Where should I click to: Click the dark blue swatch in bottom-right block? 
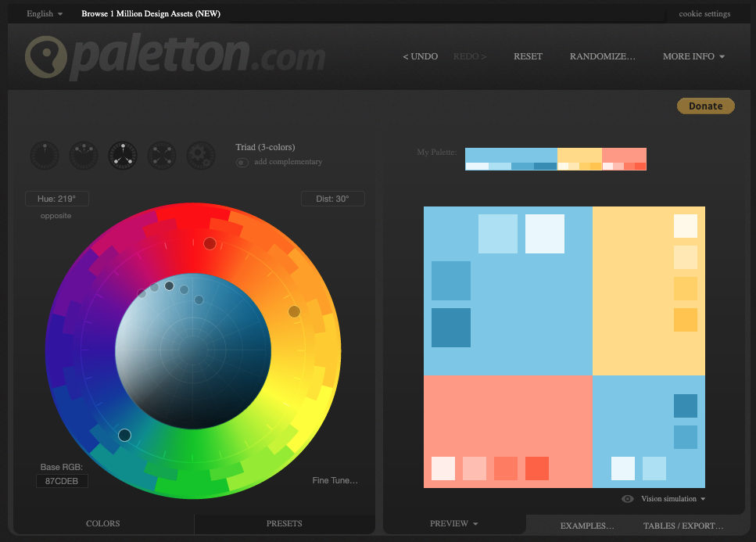686,406
